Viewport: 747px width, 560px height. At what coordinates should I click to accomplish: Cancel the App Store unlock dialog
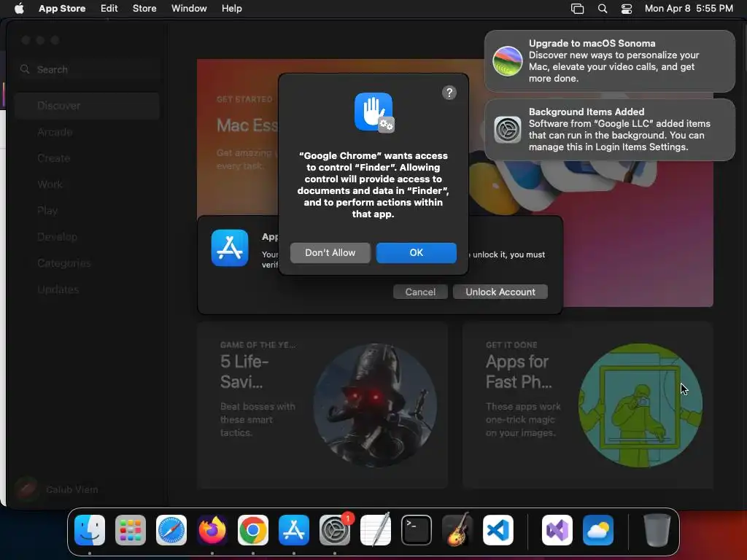420,292
